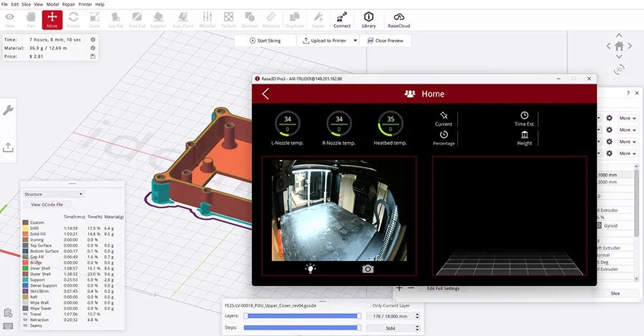Toggle Travel visibility eye icon
The height and width of the screenshot is (336, 644).
click(x=25, y=315)
